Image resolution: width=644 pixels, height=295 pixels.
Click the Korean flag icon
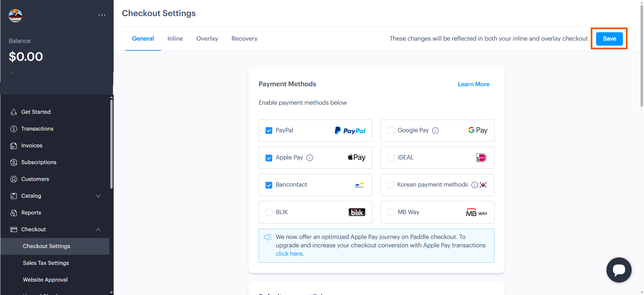tap(483, 185)
